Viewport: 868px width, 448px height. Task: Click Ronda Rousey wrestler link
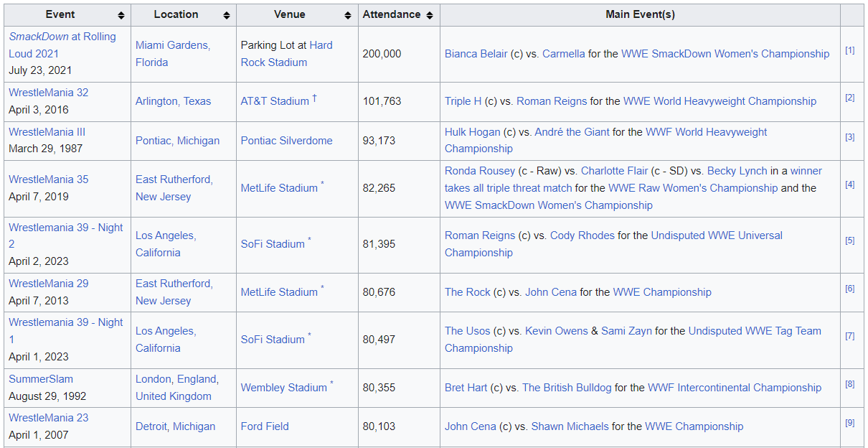[480, 170]
